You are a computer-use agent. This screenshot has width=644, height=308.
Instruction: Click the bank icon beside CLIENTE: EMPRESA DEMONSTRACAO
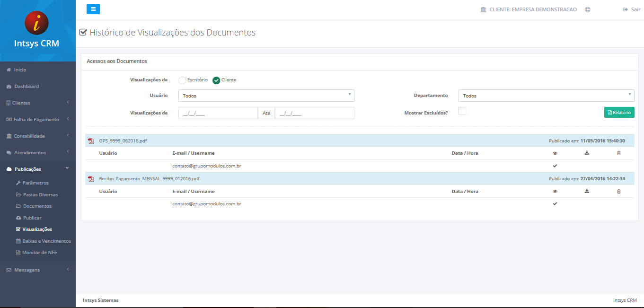pyautogui.click(x=483, y=9)
